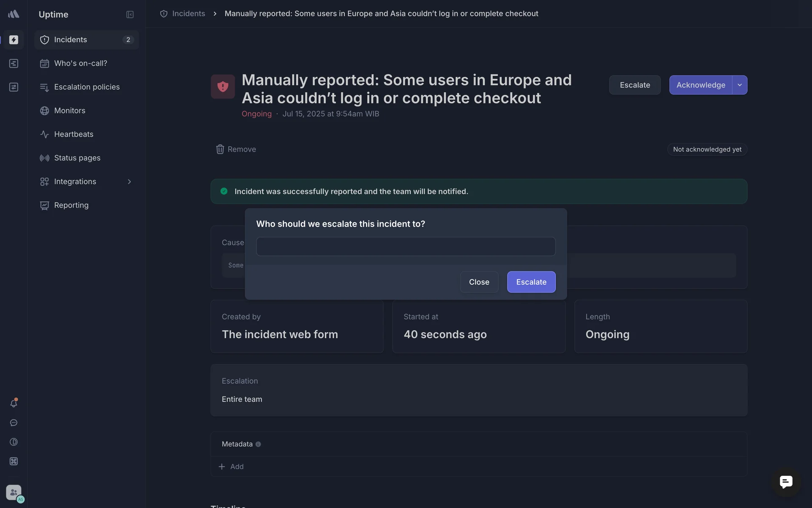Open the user avatar at bottom left
Screen dimensions: 812x508
coord(14,492)
